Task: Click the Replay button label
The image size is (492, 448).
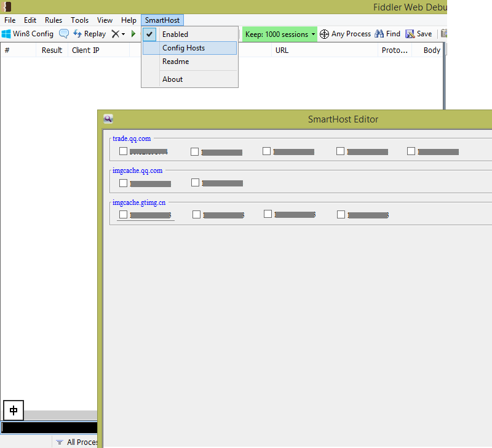Action: 95,34
